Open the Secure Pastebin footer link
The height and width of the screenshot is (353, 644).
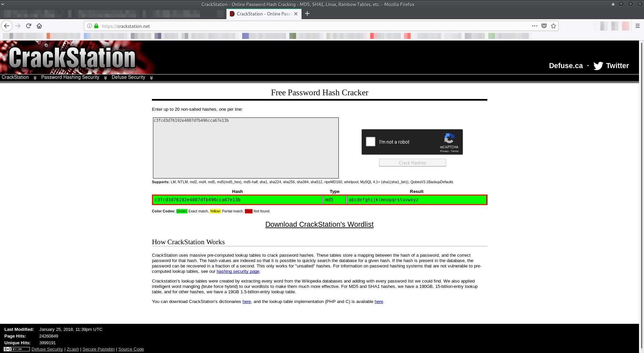(99, 349)
